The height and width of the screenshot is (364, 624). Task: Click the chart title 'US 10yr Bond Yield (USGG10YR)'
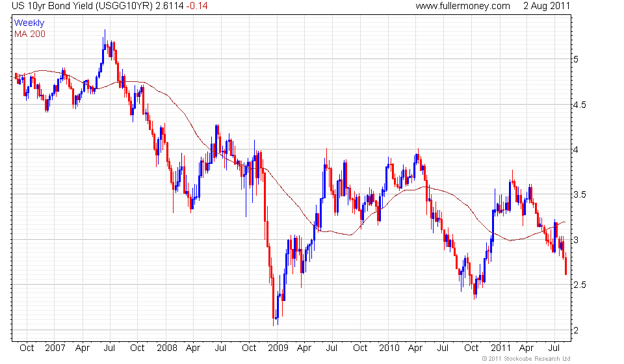82,6
